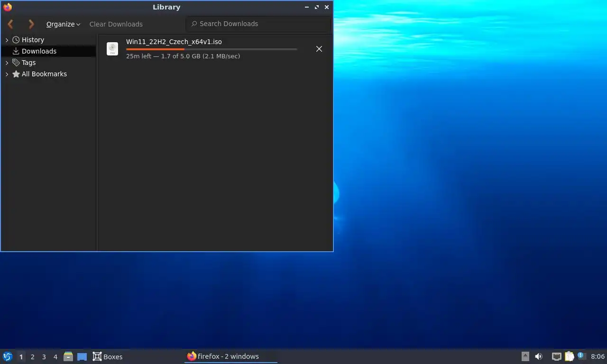Switch to workspace 3
This screenshot has width=607, height=364.
44,357
